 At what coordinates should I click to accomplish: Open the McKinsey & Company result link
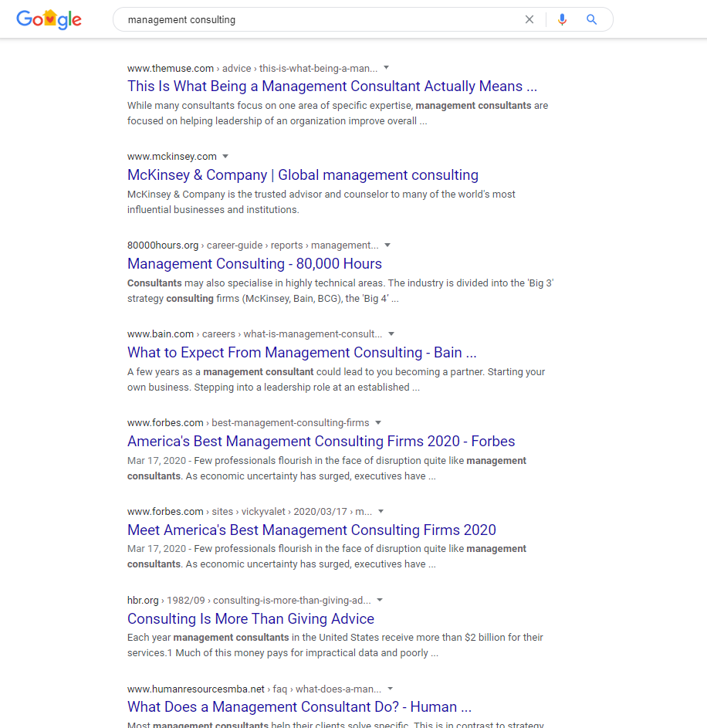tap(303, 175)
